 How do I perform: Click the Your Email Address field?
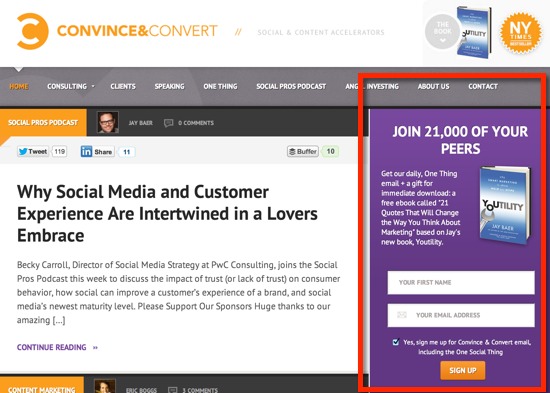coord(461,315)
